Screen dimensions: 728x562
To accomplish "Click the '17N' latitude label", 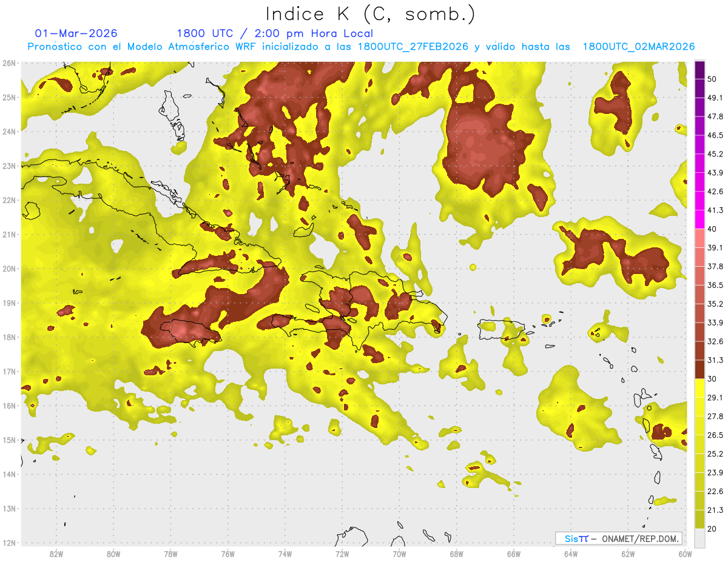I will [x=9, y=371].
